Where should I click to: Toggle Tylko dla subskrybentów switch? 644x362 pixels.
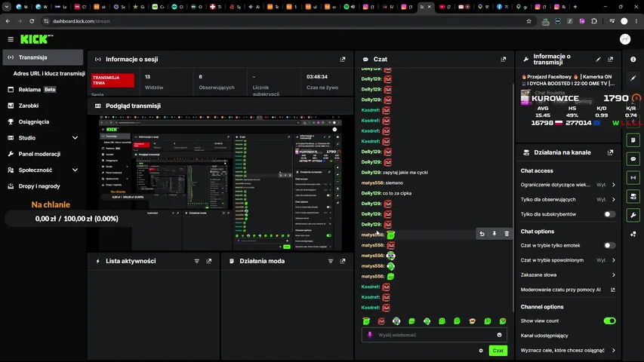coord(609,214)
